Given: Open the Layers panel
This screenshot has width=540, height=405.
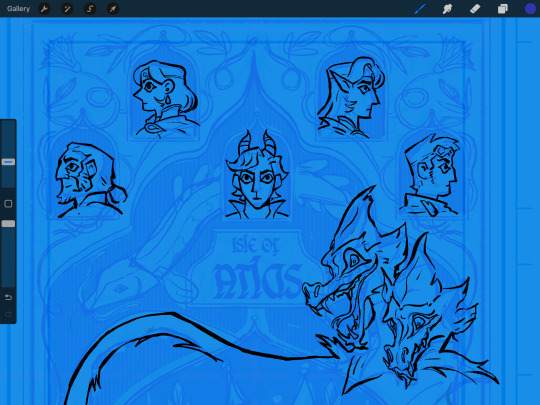Looking at the screenshot, I should point(502,9).
